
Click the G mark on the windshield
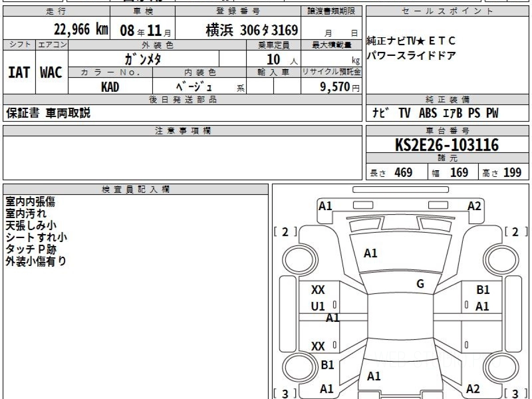click(x=420, y=284)
